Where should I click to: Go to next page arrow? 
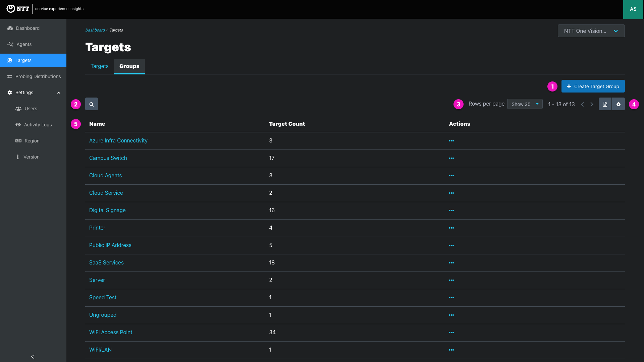(592, 104)
